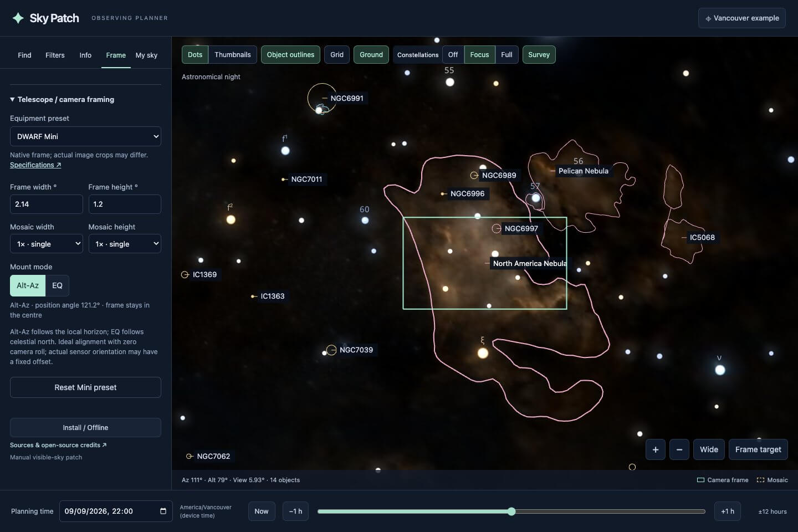Toggle the Survey background layer
The width and height of the screenshot is (798, 532).
(x=539, y=54)
